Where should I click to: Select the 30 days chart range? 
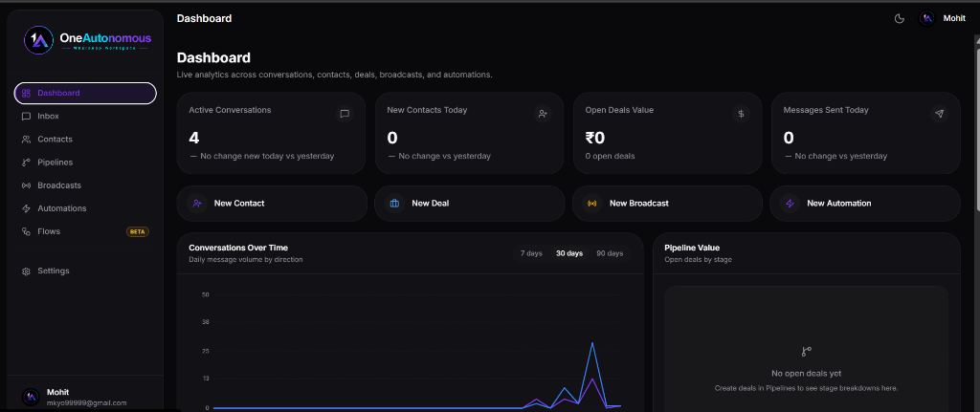tap(569, 253)
